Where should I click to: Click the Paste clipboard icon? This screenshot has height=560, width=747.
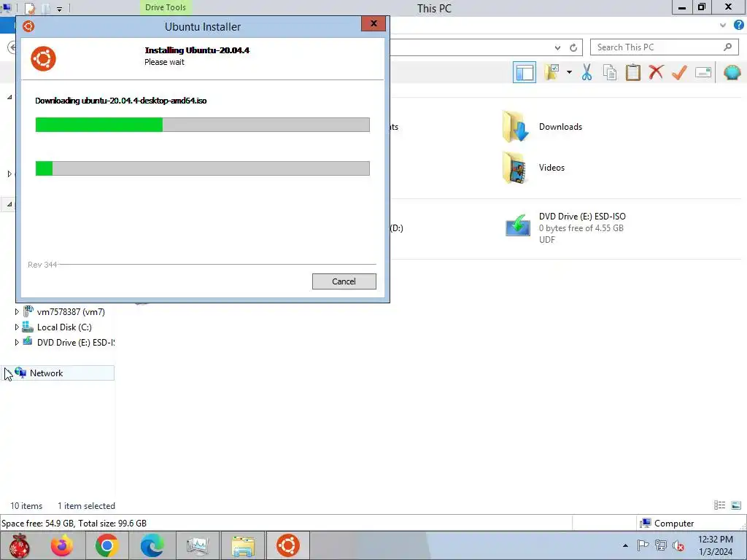pos(633,72)
